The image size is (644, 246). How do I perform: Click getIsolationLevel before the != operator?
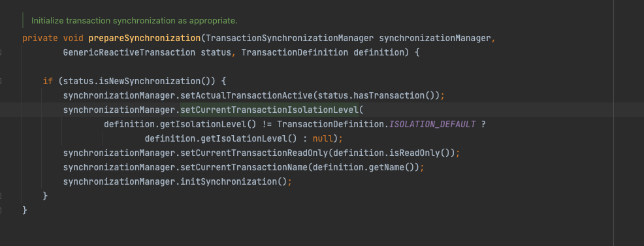[203, 124]
